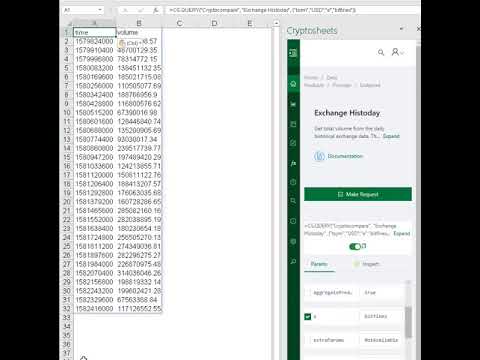Select cell containing 1581552000

point(94,220)
